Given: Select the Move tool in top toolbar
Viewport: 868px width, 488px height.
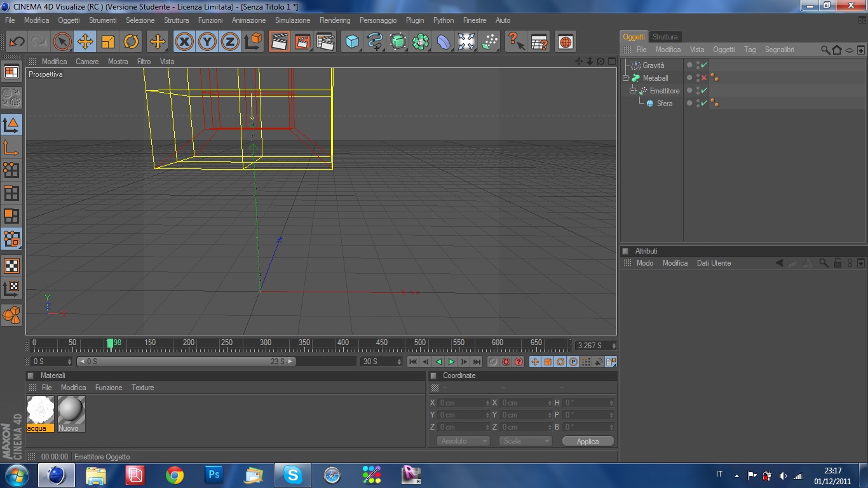Looking at the screenshot, I should 85,42.
